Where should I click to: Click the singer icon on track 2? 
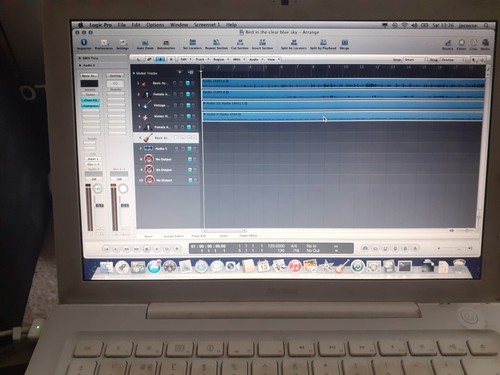point(146,95)
